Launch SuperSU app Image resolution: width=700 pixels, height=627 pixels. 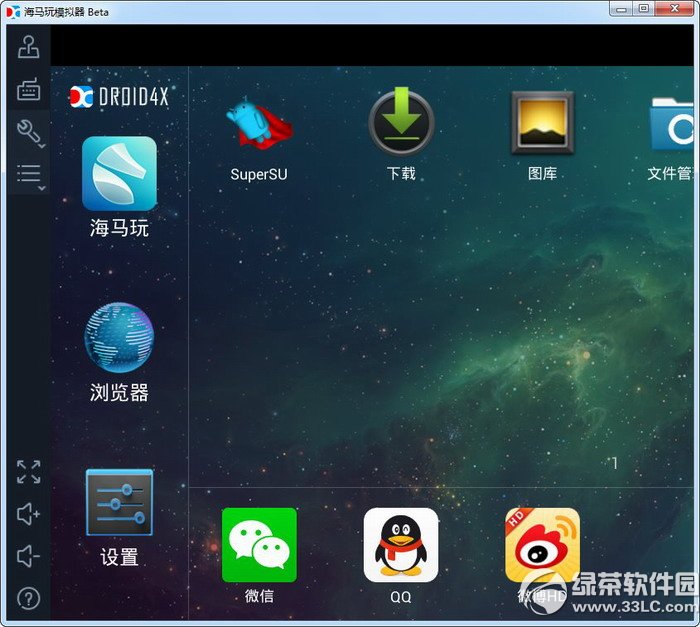pyautogui.click(x=260, y=123)
